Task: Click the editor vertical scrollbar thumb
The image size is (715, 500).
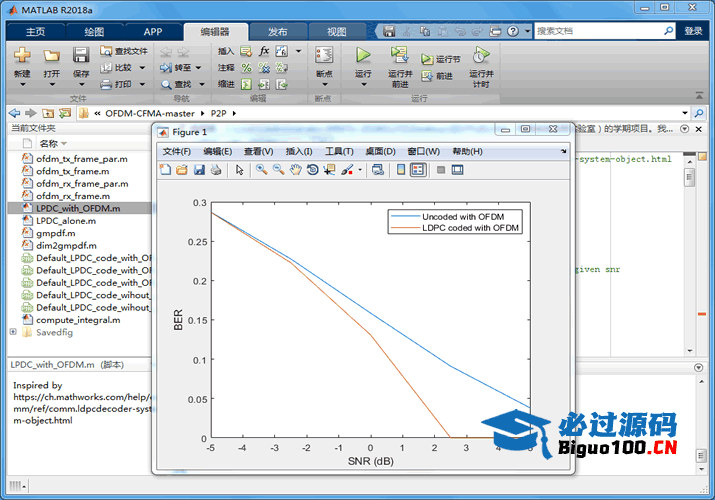Action: (x=689, y=177)
